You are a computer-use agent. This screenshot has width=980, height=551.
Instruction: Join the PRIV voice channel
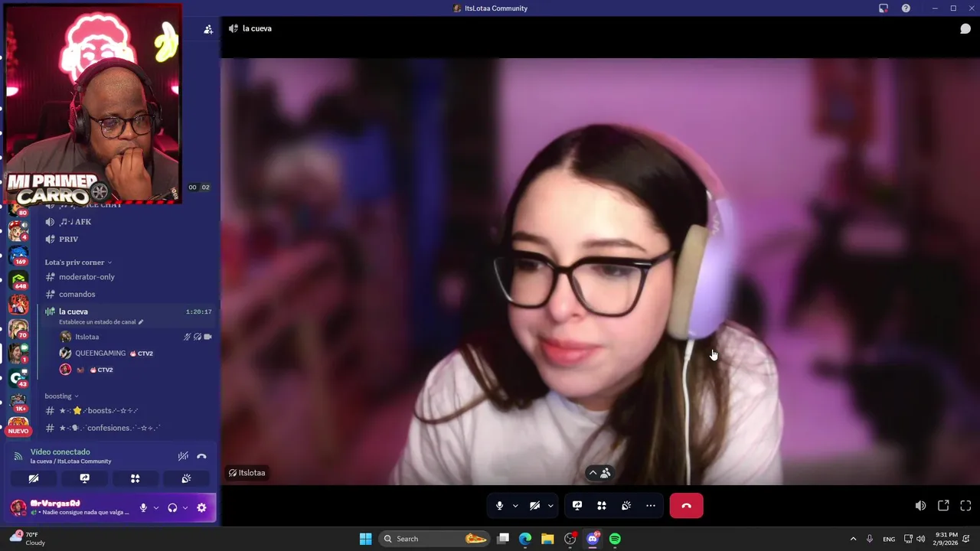[x=68, y=240]
